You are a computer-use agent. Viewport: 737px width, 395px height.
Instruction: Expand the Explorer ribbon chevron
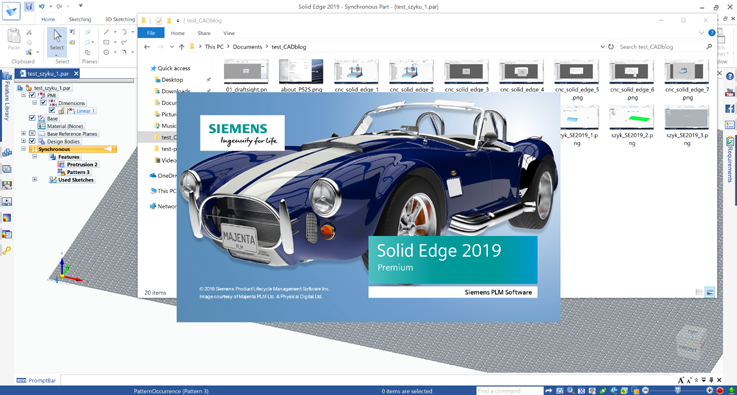point(701,33)
